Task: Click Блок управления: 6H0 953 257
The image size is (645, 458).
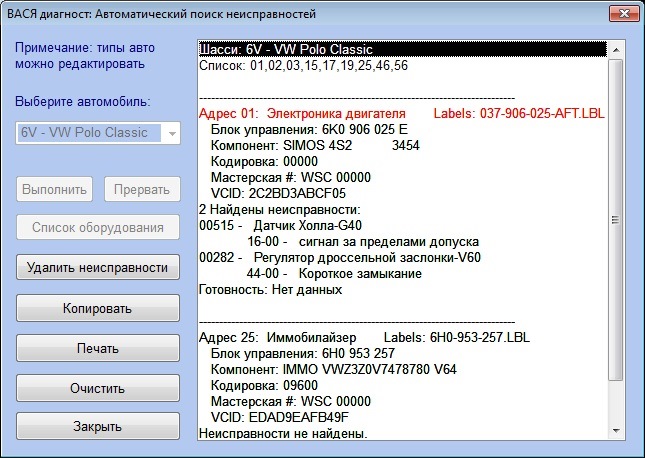Action: point(303,354)
